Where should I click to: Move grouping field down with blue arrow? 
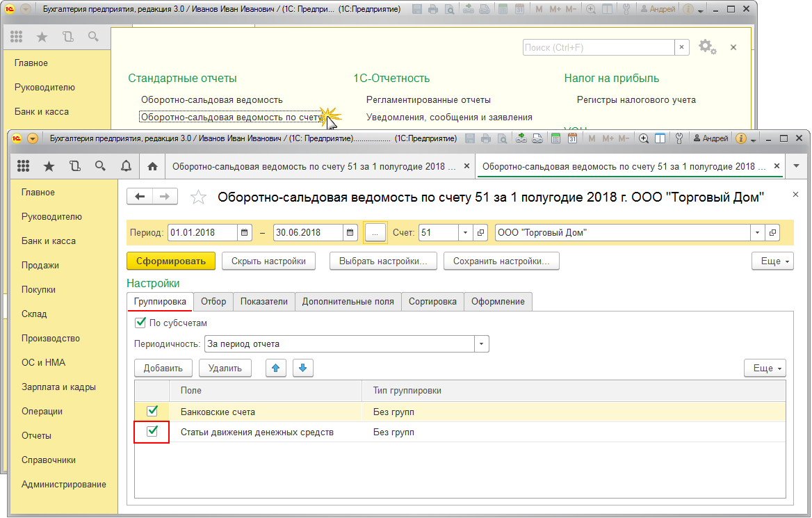(x=303, y=368)
